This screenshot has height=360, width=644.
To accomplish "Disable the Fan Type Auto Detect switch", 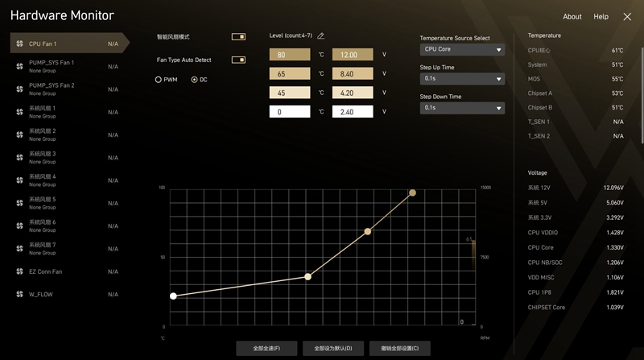I will click(x=238, y=60).
